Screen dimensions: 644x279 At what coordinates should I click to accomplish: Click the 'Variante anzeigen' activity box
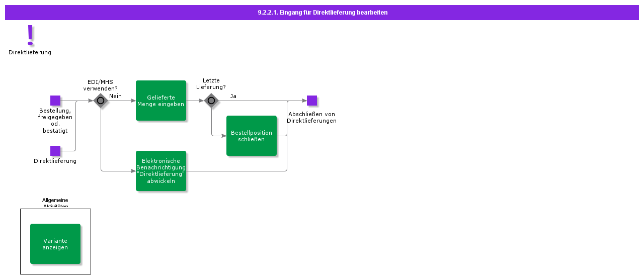tap(55, 244)
